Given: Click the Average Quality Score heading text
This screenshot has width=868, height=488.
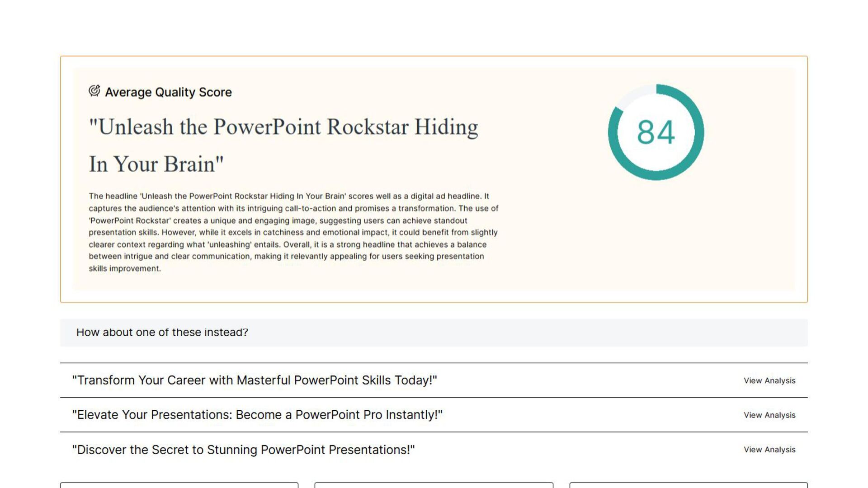Looking at the screenshot, I should pos(168,92).
